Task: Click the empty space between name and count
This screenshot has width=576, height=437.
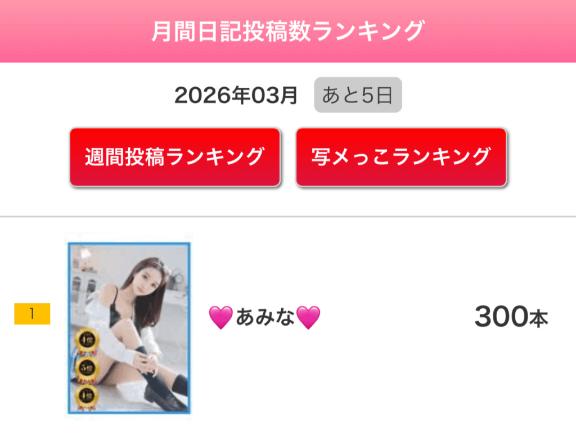Action: tap(397, 317)
